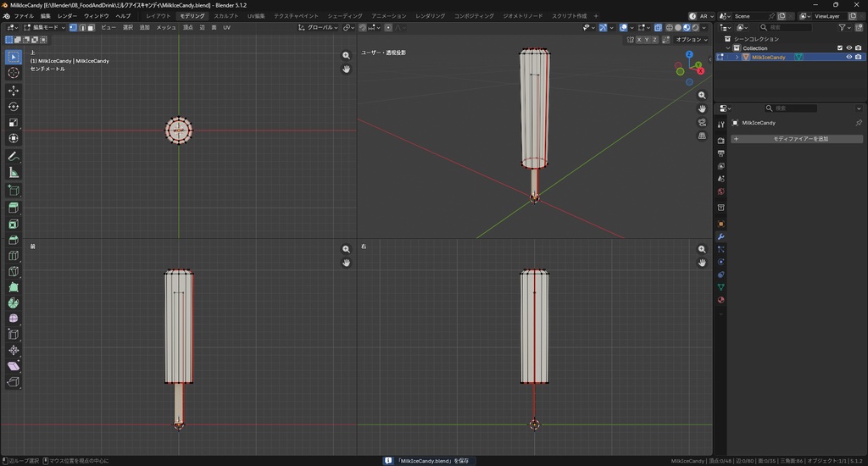
Task: Click the モディファイアーを追加 button
Action: click(797, 139)
